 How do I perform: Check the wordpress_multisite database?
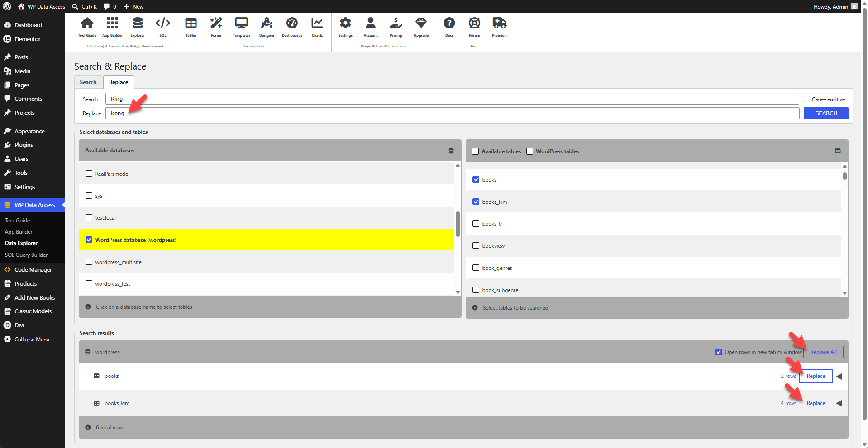coord(89,262)
